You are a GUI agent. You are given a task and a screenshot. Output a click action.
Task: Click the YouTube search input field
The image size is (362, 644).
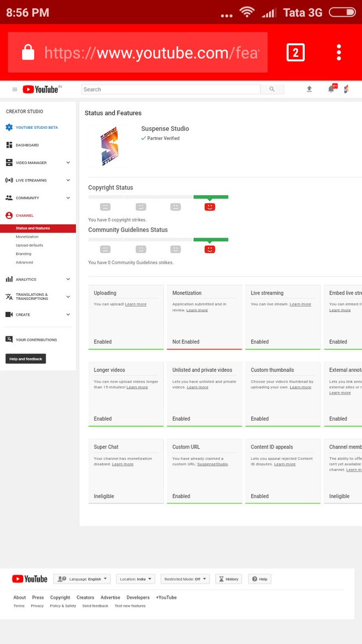(x=171, y=90)
